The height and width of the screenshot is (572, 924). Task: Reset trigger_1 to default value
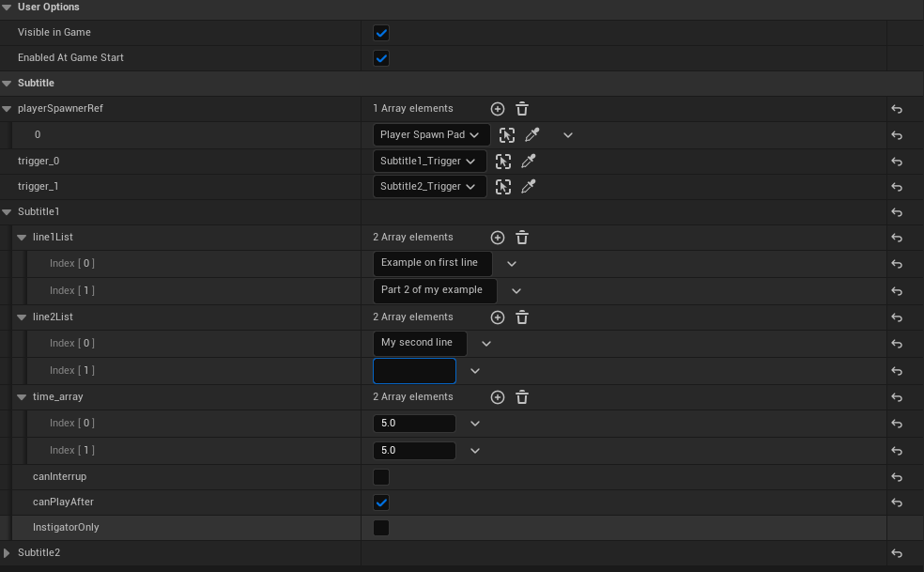click(897, 187)
